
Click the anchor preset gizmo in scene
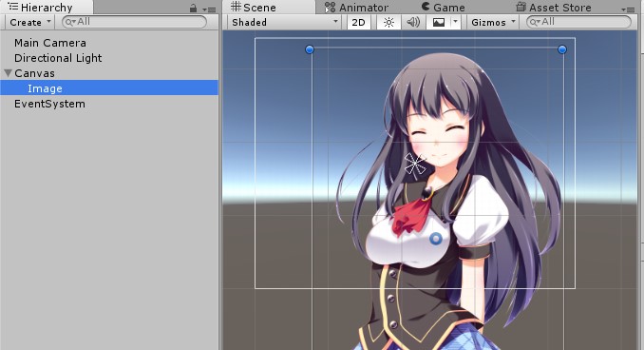415,165
